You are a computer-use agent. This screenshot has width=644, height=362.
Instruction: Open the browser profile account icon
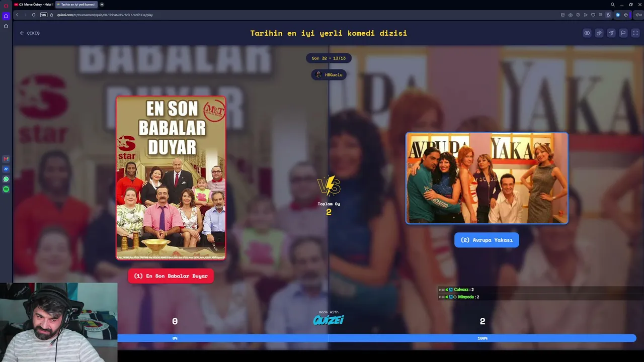(x=608, y=15)
